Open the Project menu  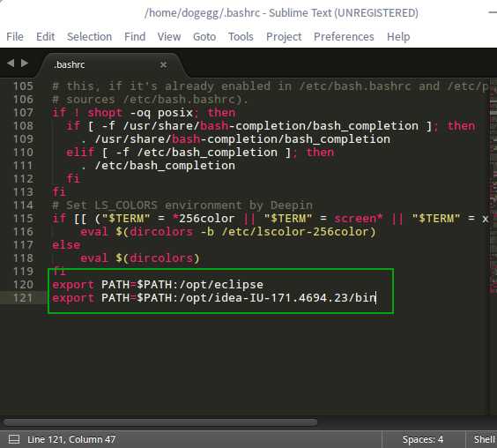[x=284, y=37]
